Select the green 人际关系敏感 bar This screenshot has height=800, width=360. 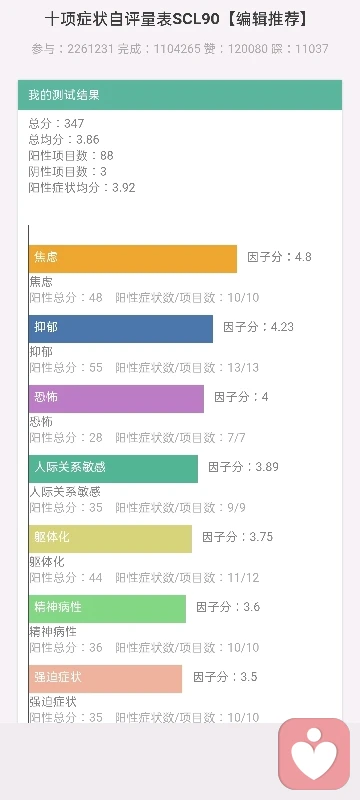point(113,468)
